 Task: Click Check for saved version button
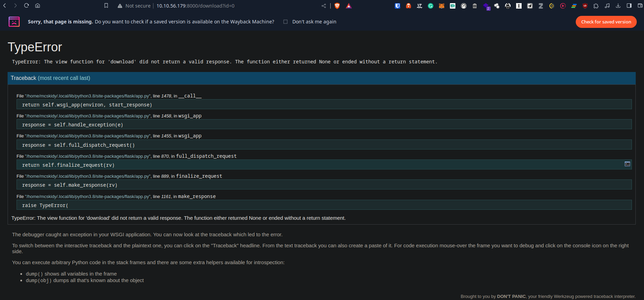606,22
